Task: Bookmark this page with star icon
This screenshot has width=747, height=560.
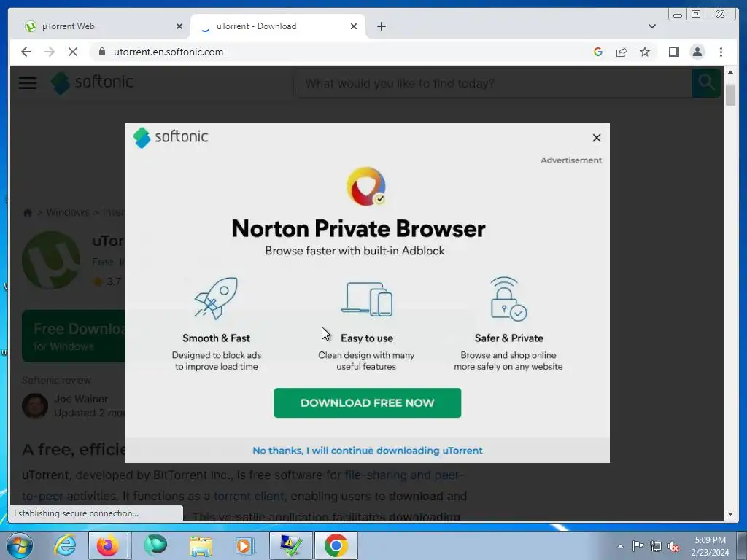Action: pyautogui.click(x=645, y=52)
